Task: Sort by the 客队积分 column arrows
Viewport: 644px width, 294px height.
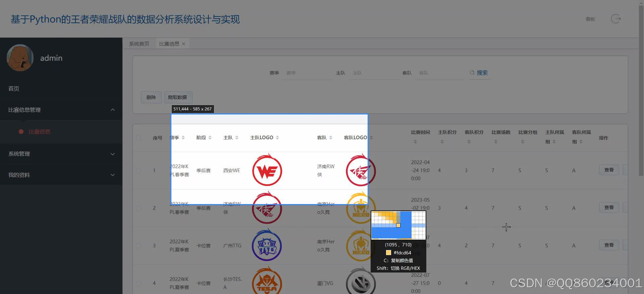Action: 469,142
